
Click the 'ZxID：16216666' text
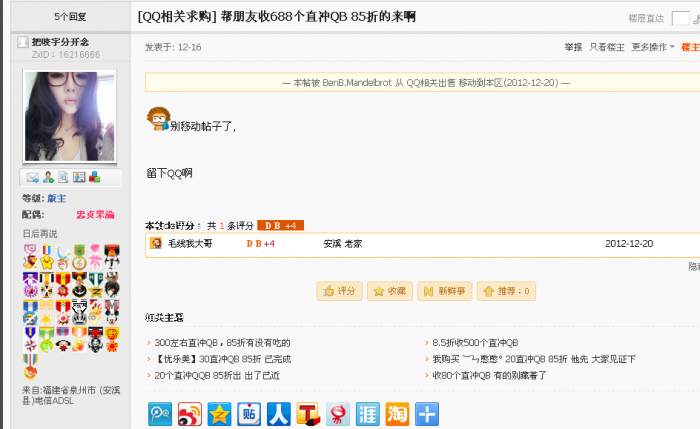(66, 54)
